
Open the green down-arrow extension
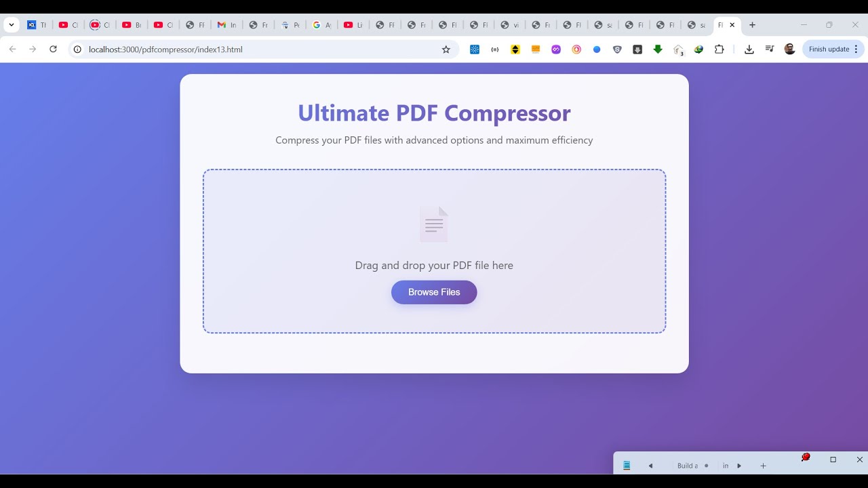pyautogui.click(x=658, y=49)
